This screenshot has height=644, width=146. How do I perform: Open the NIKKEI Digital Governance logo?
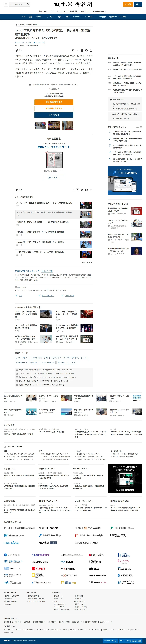pyautogui.click(x=19, y=528)
